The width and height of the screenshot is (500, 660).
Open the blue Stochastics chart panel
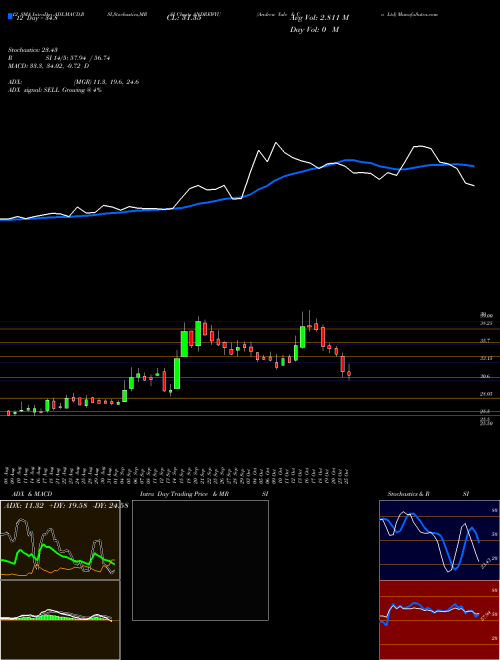point(439,540)
